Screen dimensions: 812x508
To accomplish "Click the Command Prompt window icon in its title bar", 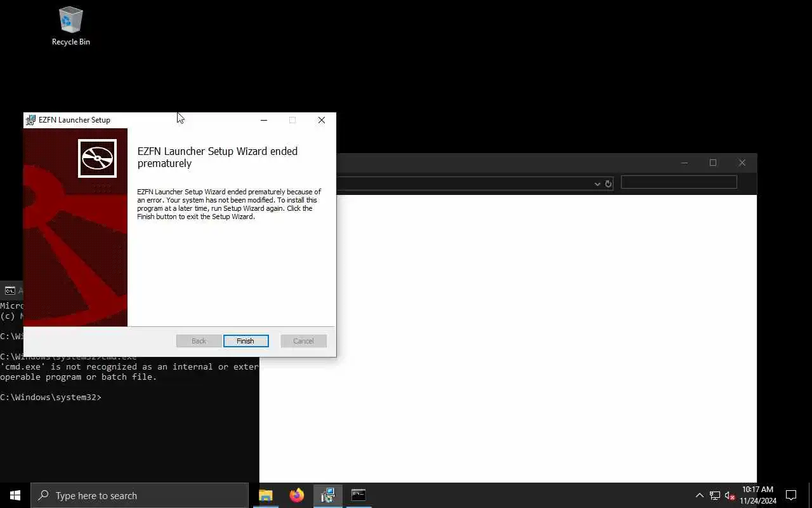I will coord(10,291).
